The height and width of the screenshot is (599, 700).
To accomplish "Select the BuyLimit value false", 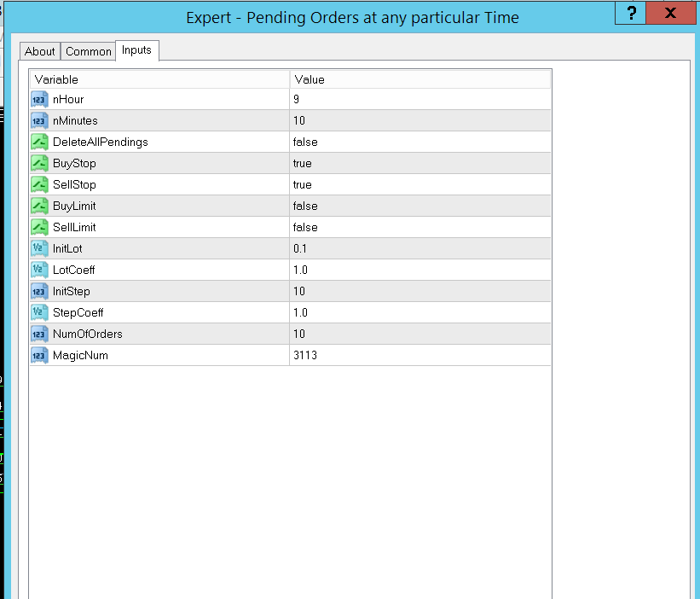I will (305, 206).
